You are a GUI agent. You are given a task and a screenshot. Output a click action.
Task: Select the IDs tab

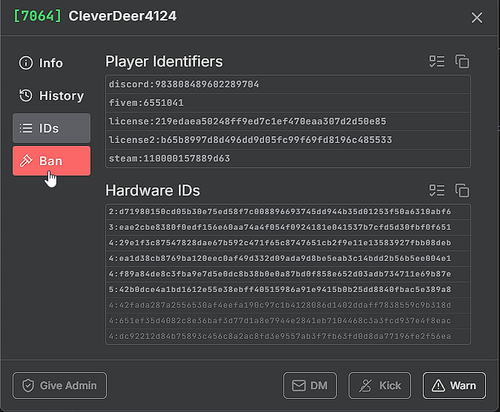(51, 128)
